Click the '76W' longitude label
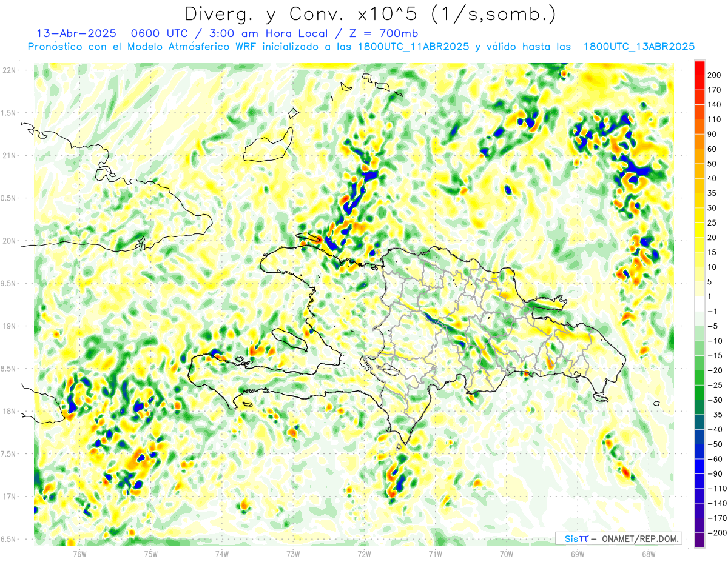728x562 pixels. 79,554
